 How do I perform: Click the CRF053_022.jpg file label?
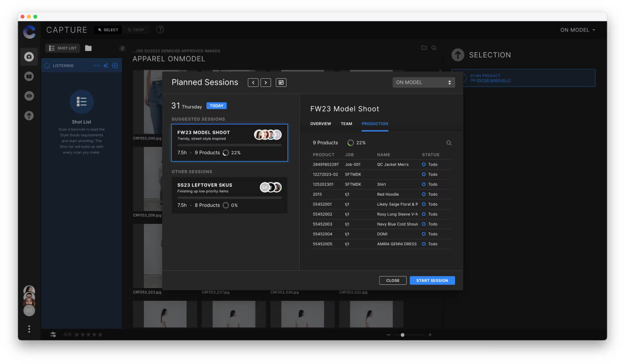353,293
